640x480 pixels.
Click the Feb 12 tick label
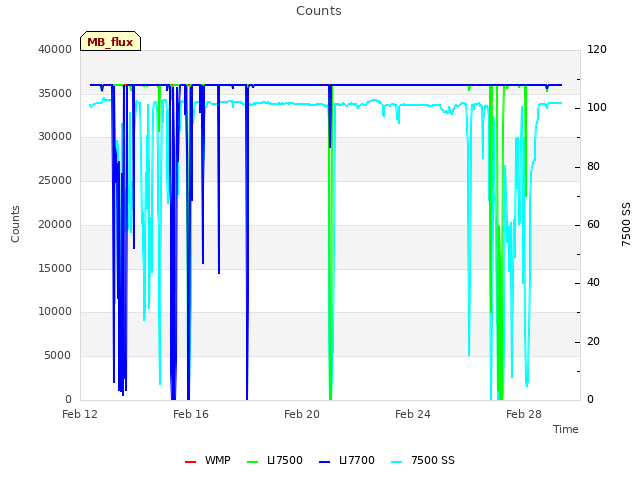click(80, 414)
